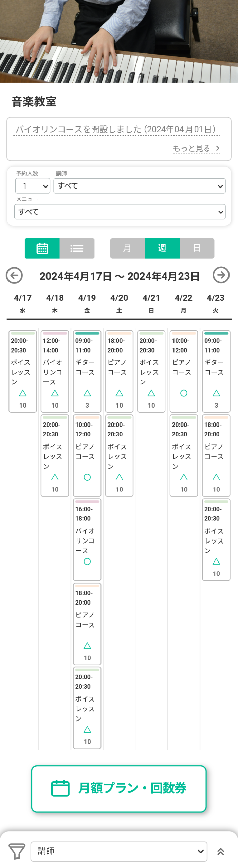Click triangle on 4/19 guitar course 09:00
Image resolution: width=238 pixels, height=868 pixels.
click(x=87, y=393)
